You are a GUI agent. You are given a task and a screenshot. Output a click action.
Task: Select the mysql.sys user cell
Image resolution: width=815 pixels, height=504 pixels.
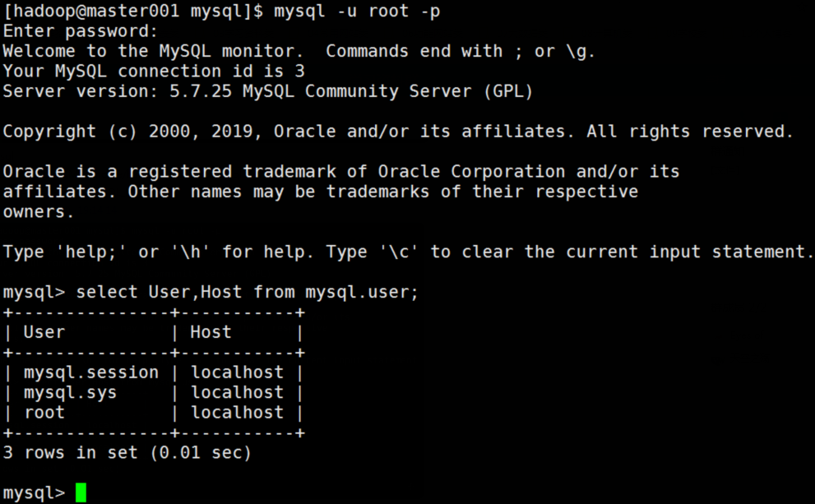pyautogui.click(x=70, y=392)
